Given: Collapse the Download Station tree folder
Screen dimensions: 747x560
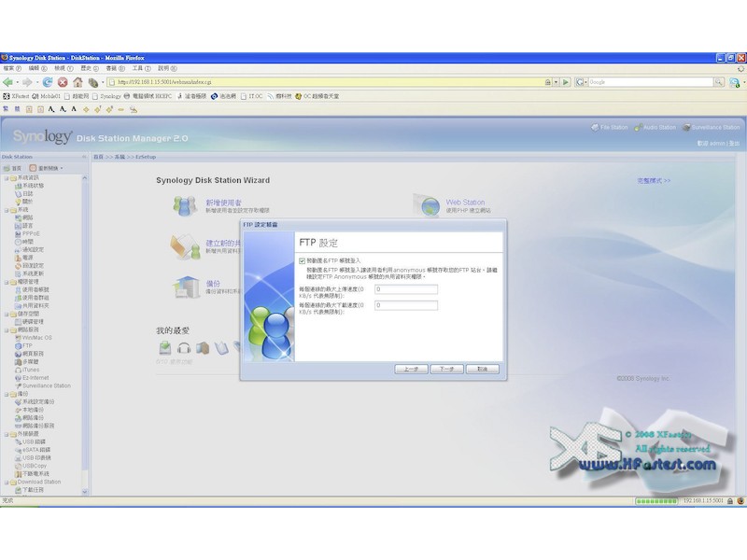Looking at the screenshot, I should pos(7,482).
